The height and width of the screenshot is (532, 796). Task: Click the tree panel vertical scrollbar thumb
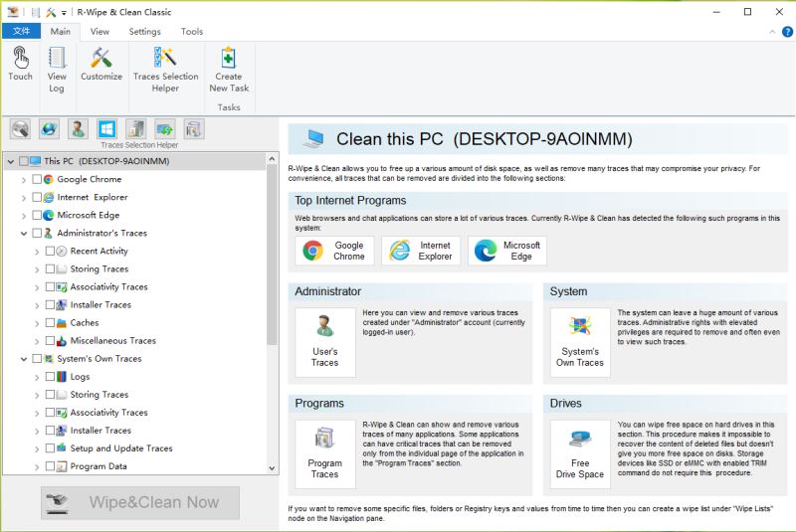272,256
